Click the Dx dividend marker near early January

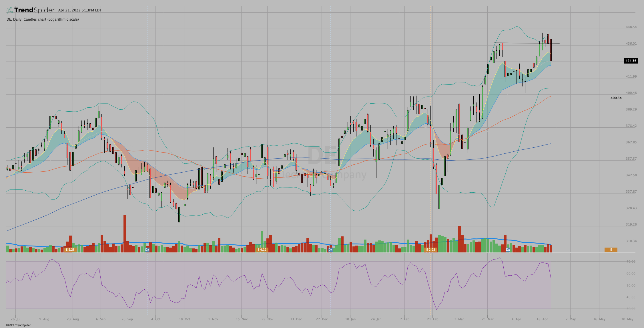[x=330, y=250]
